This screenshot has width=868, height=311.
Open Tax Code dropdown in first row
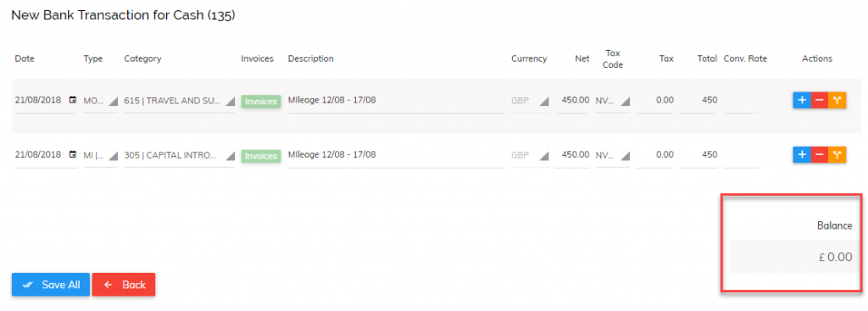[x=612, y=101]
